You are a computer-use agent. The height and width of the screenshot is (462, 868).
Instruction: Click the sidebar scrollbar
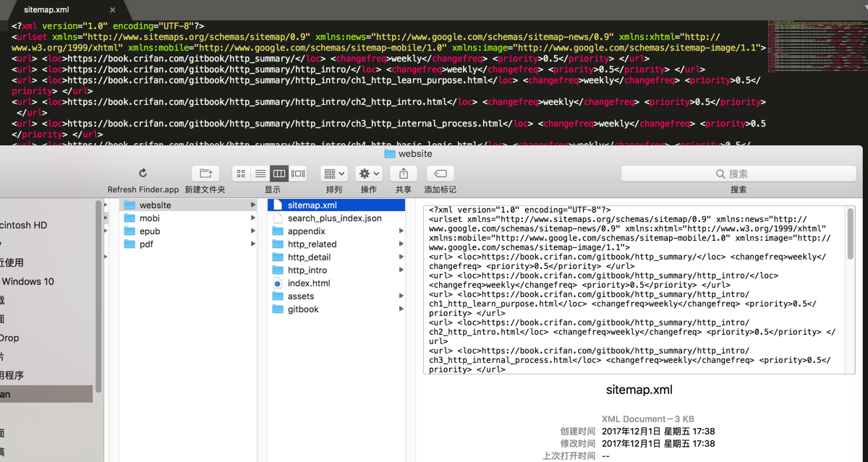pyautogui.click(x=98, y=296)
